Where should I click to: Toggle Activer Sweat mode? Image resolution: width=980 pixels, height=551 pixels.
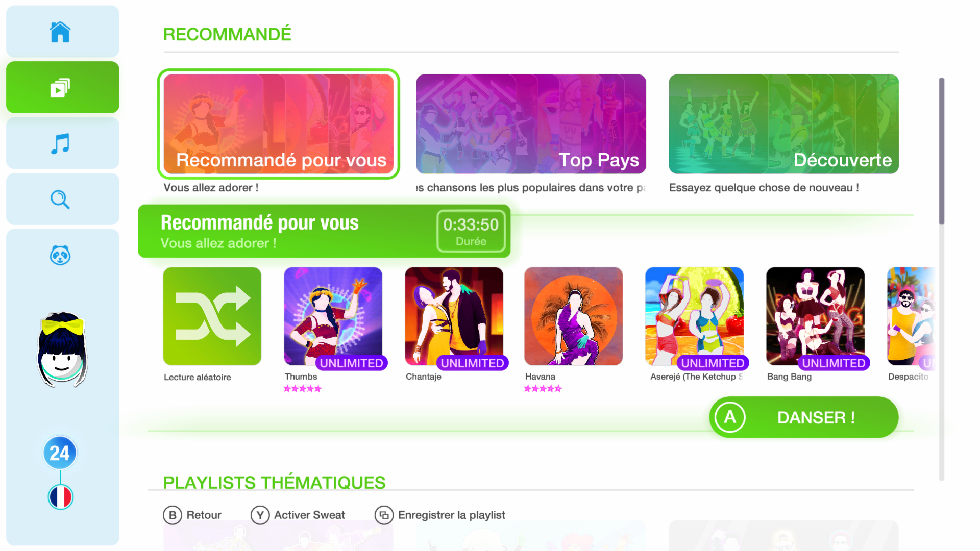298,515
